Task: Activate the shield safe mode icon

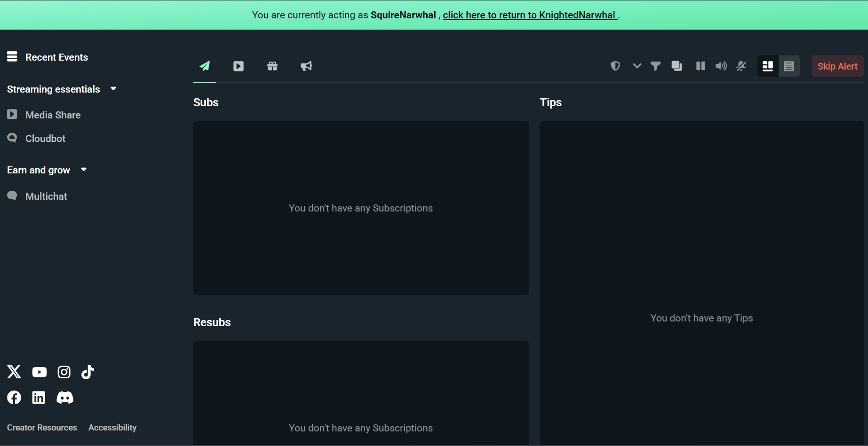Action: (615, 66)
